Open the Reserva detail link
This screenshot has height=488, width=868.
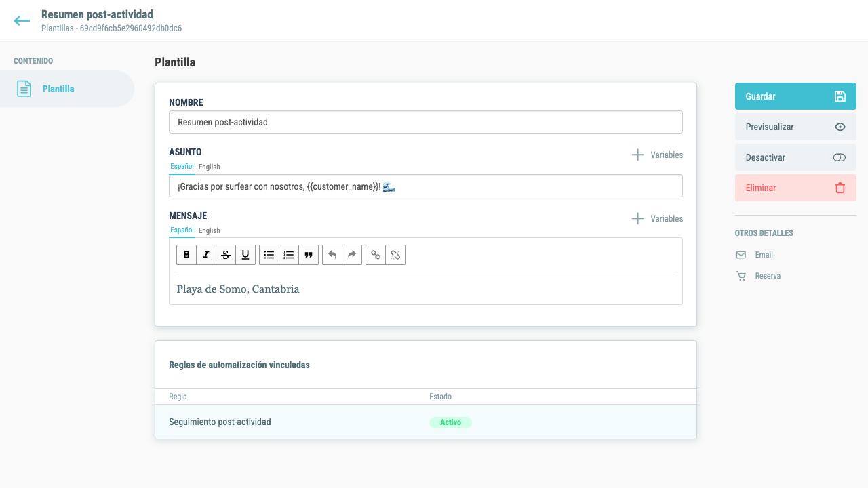(x=768, y=276)
